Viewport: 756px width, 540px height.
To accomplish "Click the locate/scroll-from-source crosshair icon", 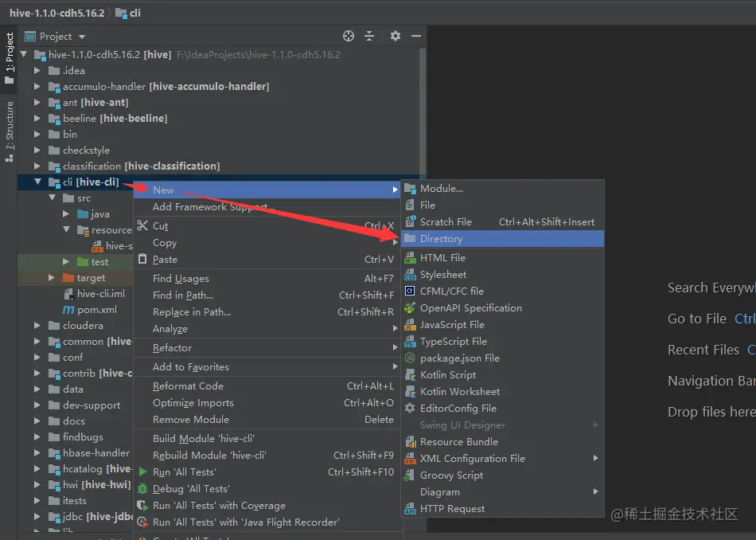I will coord(348,36).
